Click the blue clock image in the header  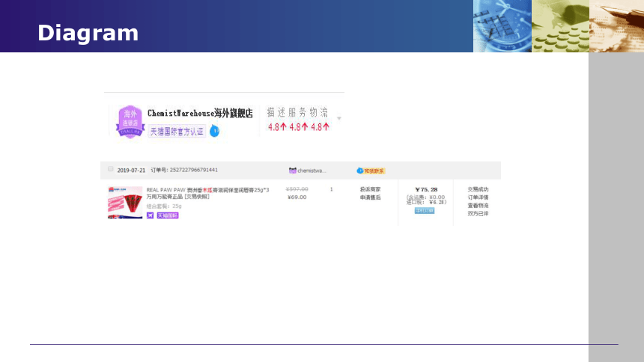502,26
